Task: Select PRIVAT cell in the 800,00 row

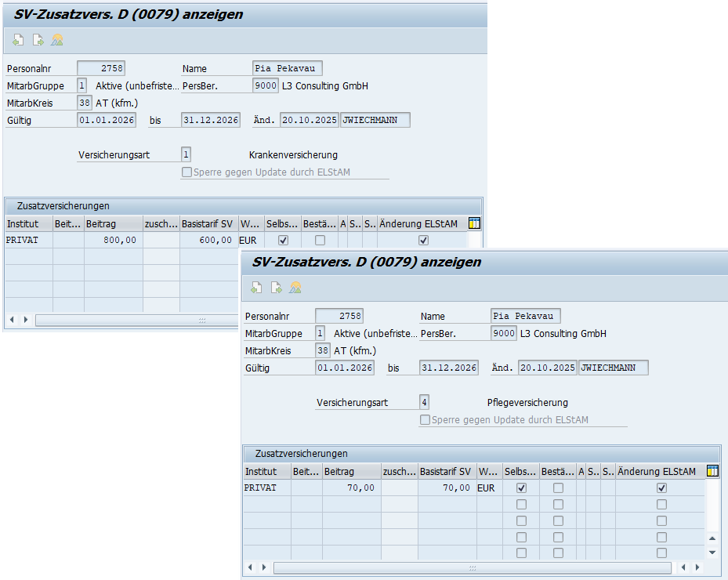Action: coord(28,240)
